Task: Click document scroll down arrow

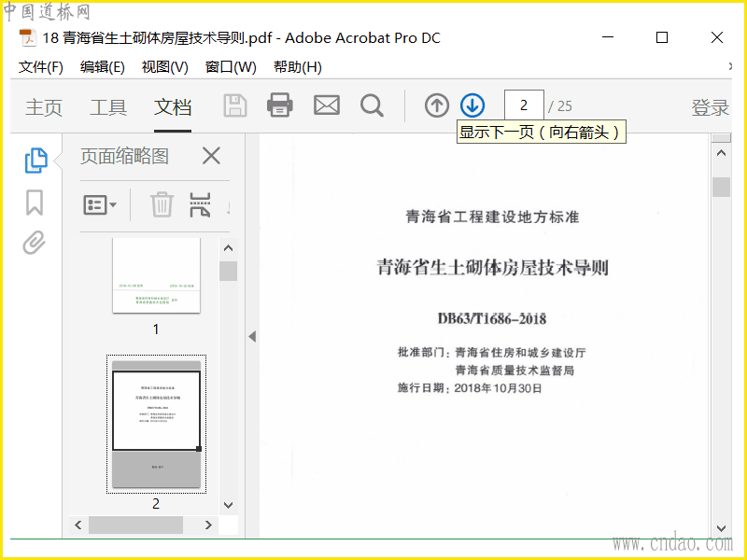Action: (721, 528)
